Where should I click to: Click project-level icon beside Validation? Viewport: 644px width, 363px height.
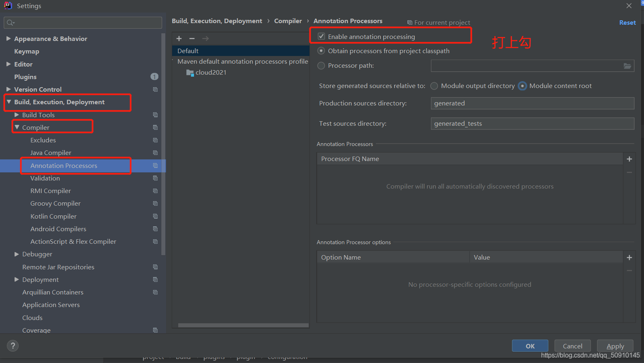(155, 178)
